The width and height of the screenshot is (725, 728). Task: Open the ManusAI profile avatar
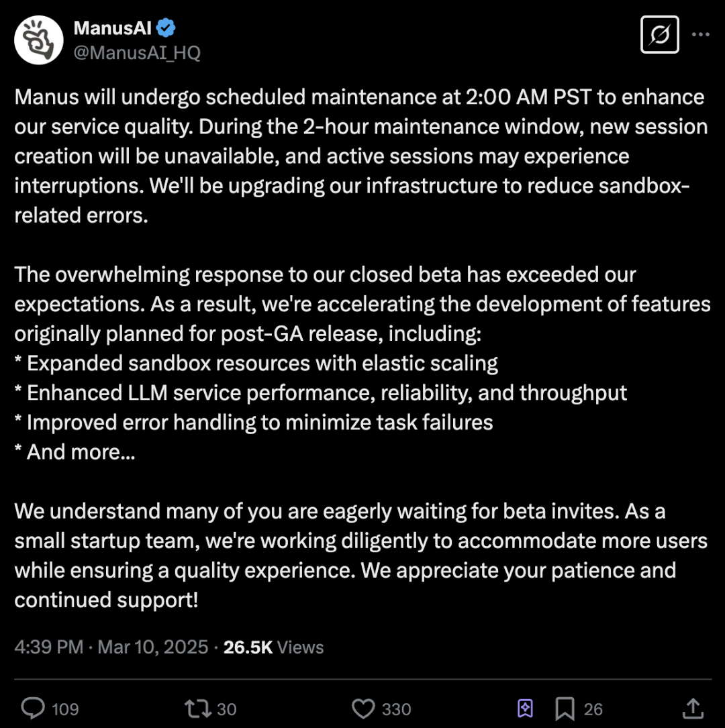pyautogui.click(x=38, y=40)
